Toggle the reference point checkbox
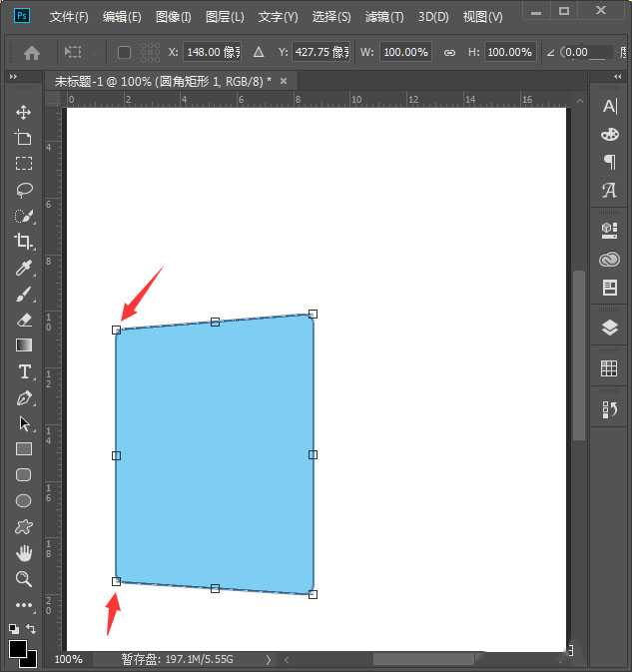 pos(125,52)
